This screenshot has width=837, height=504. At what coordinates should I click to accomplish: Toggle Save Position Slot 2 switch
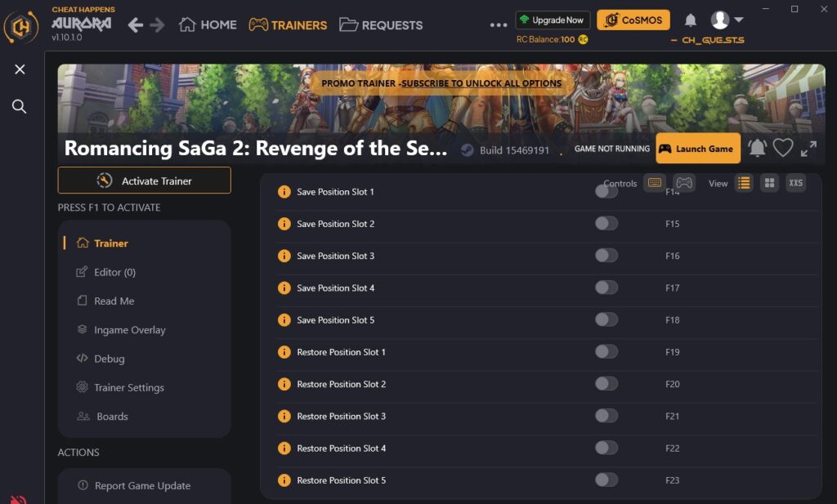point(606,224)
